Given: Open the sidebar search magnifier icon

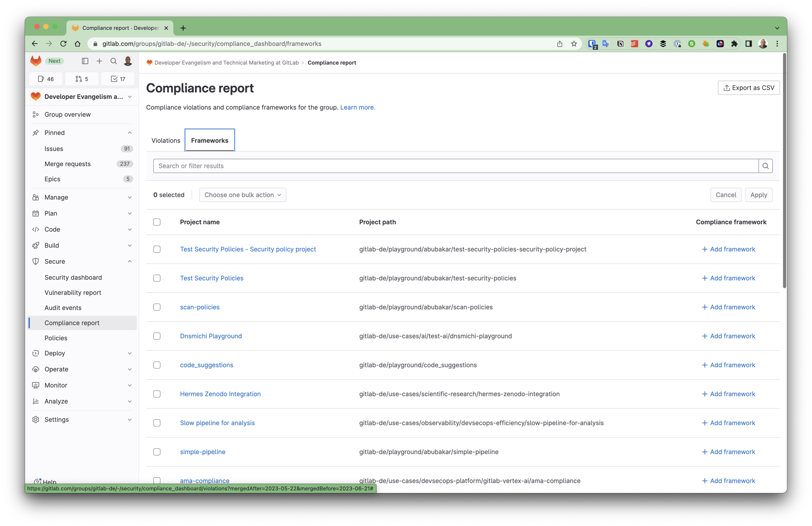Looking at the screenshot, I should click(114, 61).
